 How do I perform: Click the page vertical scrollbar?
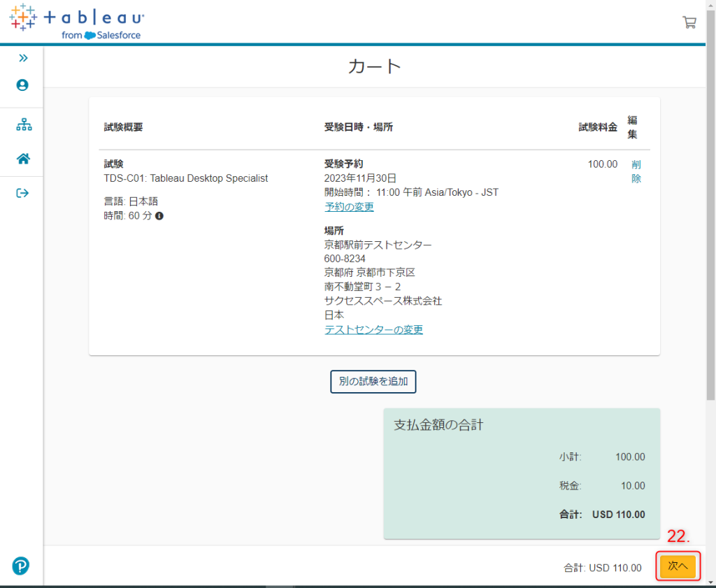pos(710,206)
